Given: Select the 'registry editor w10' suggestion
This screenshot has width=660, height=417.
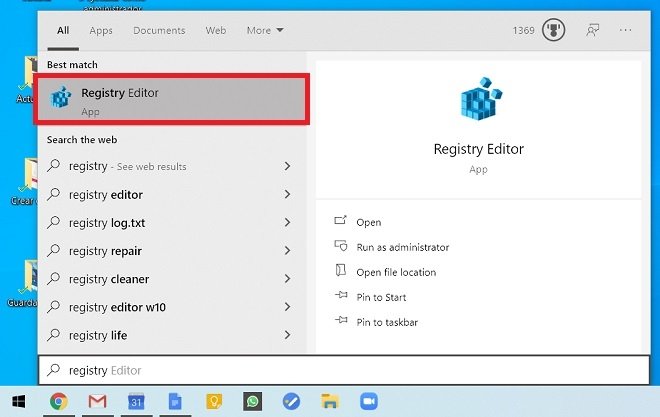Looking at the screenshot, I should [x=171, y=307].
